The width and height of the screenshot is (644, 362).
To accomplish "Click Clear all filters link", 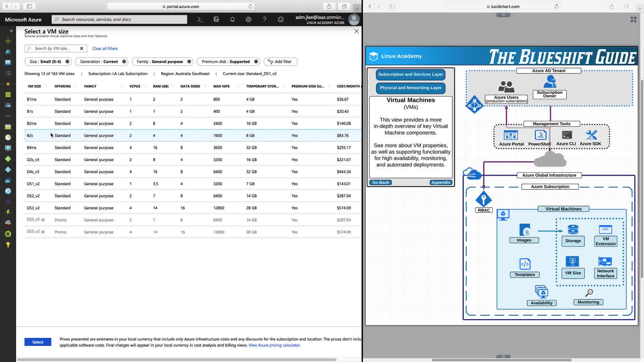I will coord(105,49).
